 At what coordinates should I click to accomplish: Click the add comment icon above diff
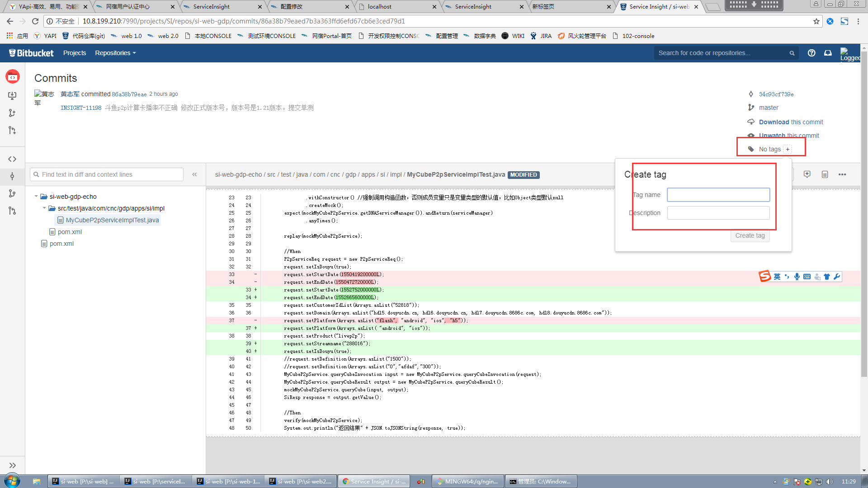coord(807,174)
